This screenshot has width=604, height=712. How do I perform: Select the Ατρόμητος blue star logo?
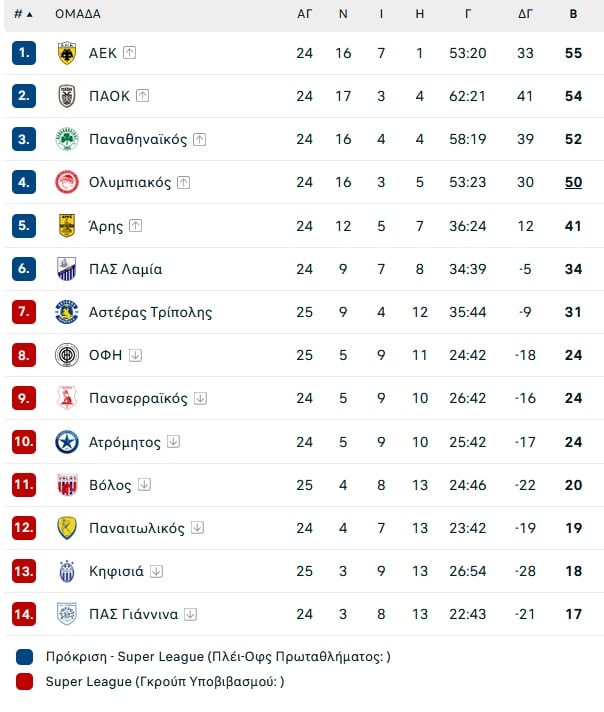pos(67,442)
